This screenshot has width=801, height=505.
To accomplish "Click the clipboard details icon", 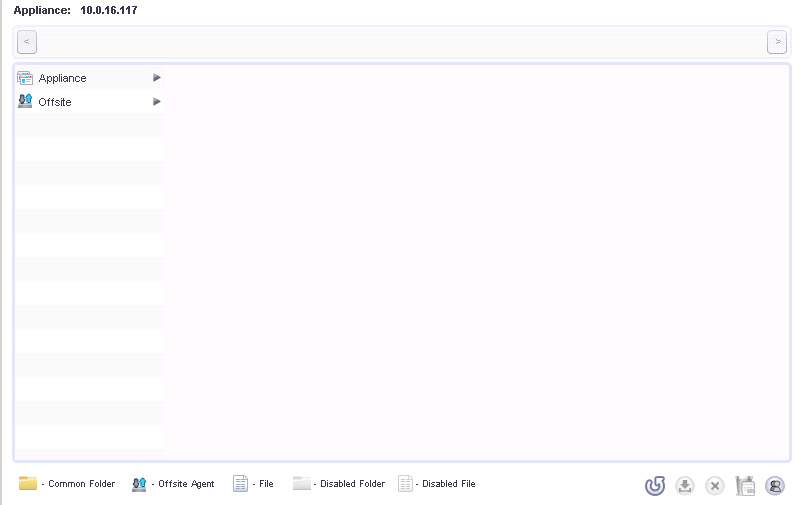I will pos(745,486).
